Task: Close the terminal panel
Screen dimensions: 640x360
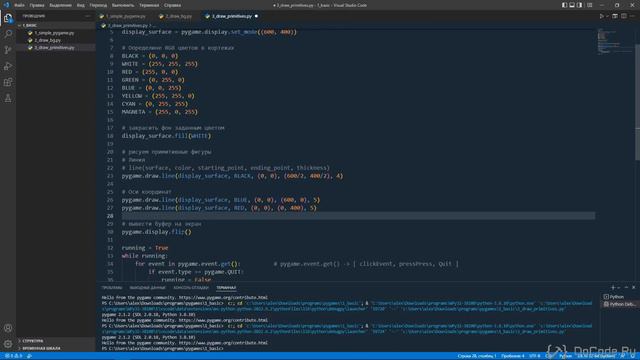Action: point(633,288)
